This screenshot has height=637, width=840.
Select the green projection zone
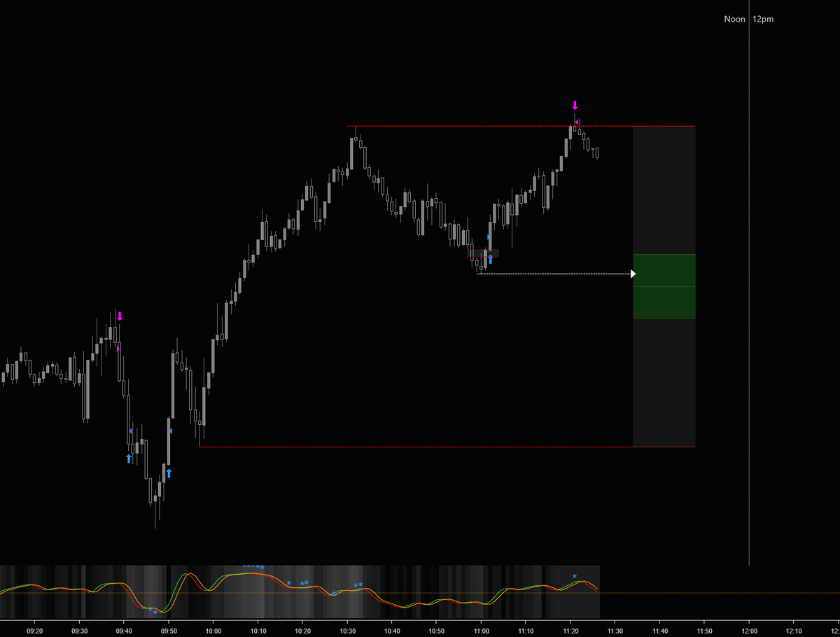click(x=664, y=286)
